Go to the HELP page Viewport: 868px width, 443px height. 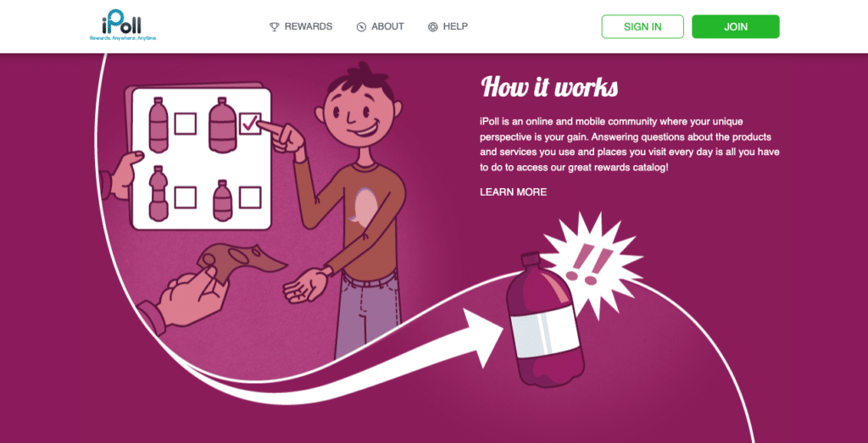point(455,26)
